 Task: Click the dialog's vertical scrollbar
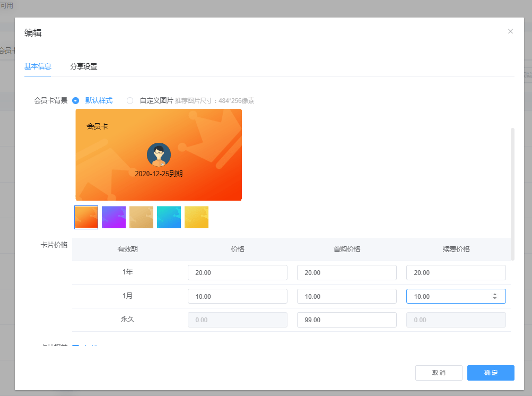(x=512, y=194)
